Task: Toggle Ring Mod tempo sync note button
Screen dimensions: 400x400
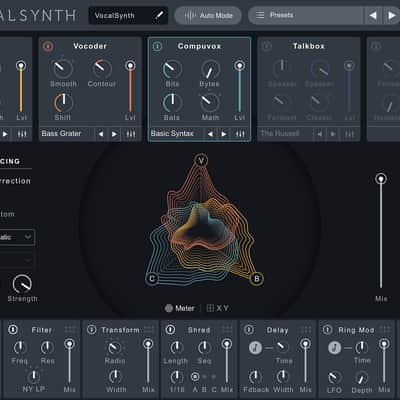Action: pos(335,348)
